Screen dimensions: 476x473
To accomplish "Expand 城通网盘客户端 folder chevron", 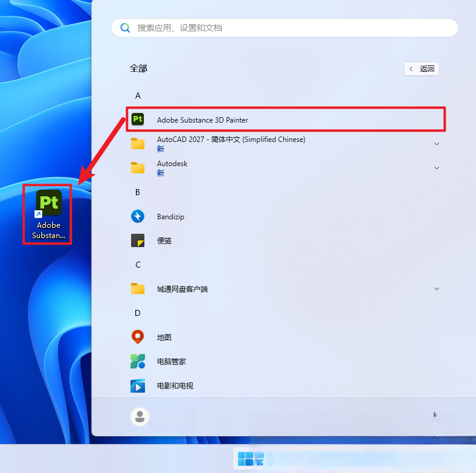I will click(x=437, y=289).
